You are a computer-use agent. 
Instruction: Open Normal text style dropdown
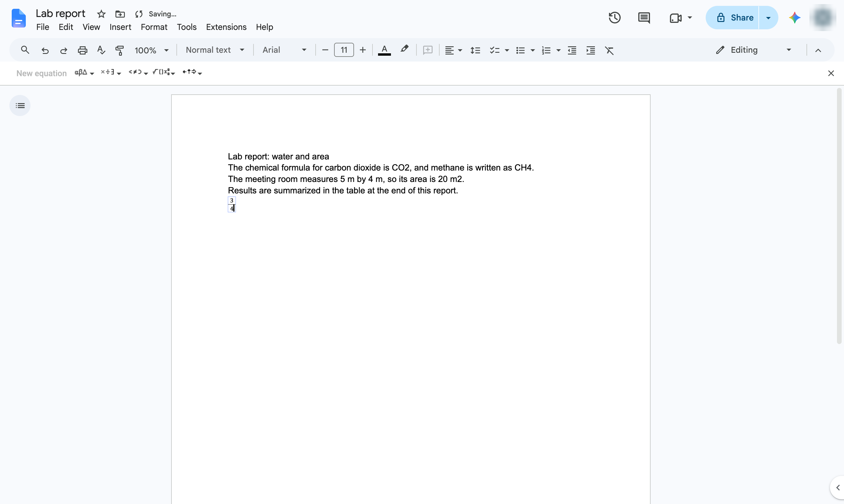pyautogui.click(x=215, y=50)
